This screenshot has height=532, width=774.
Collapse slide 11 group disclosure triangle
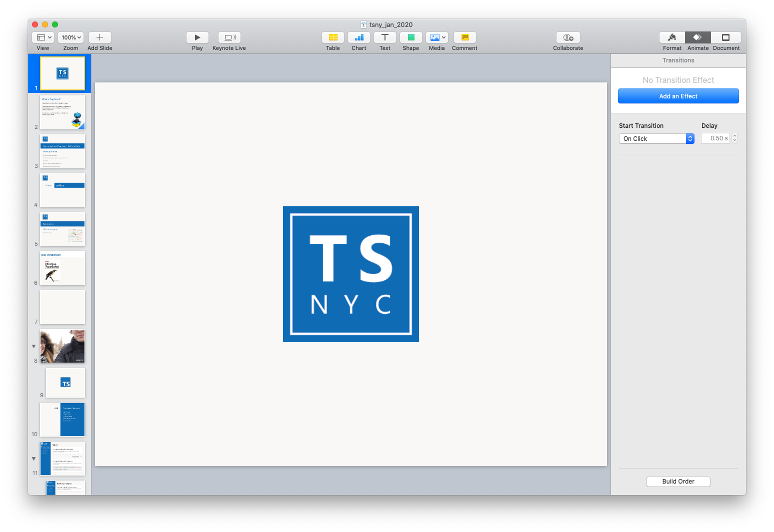(34, 459)
